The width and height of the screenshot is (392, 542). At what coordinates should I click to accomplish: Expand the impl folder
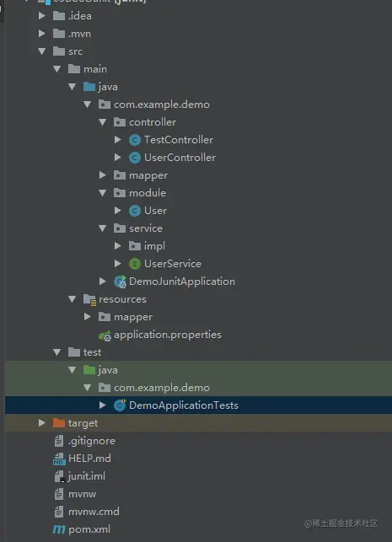coord(118,246)
